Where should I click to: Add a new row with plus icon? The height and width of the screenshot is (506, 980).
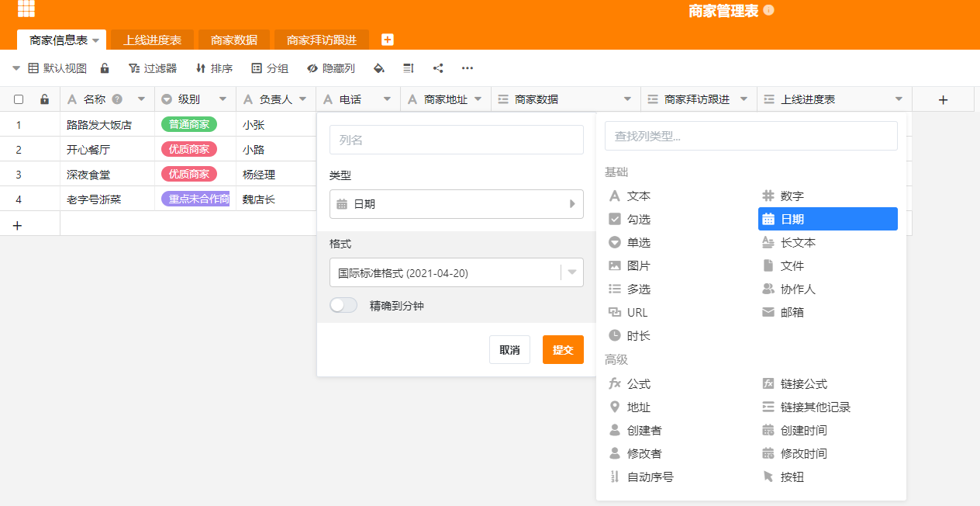17,224
